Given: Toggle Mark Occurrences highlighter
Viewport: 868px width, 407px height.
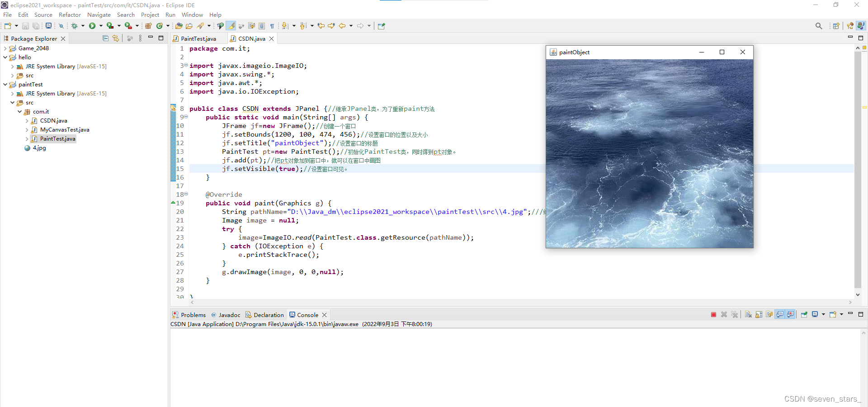Looking at the screenshot, I should 231,26.
